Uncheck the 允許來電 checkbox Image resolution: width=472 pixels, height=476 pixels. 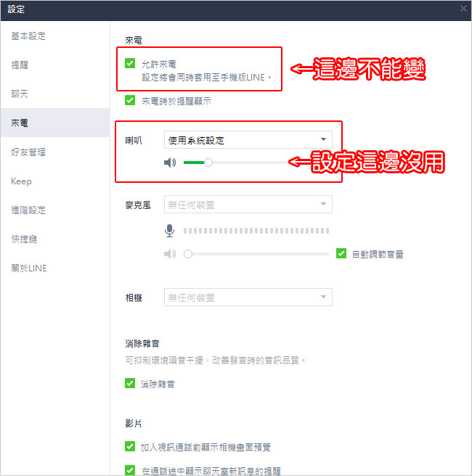[130, 63]
